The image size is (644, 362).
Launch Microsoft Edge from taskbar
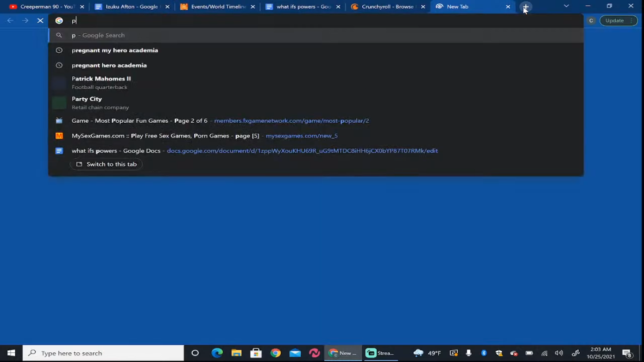coord(217,353)
